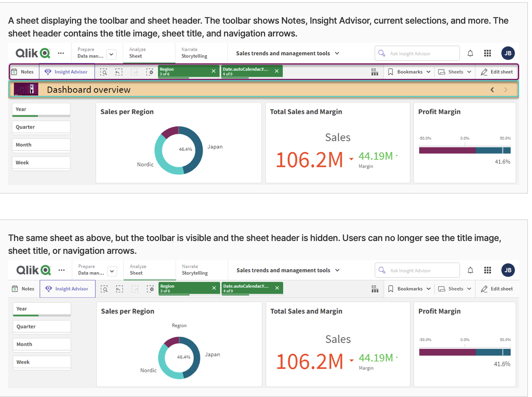Open selections tool grid icon, upper toolbar

click(375, 72)
